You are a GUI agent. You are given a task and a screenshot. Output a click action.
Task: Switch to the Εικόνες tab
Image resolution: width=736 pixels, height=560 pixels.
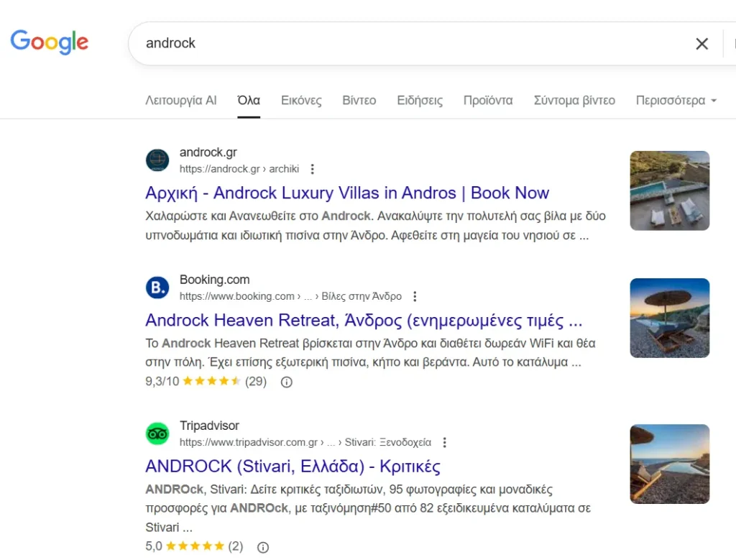301,100
